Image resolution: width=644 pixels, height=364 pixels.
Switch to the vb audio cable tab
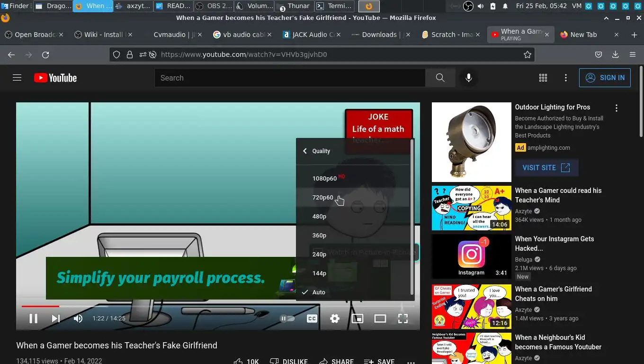coord(242,35)
